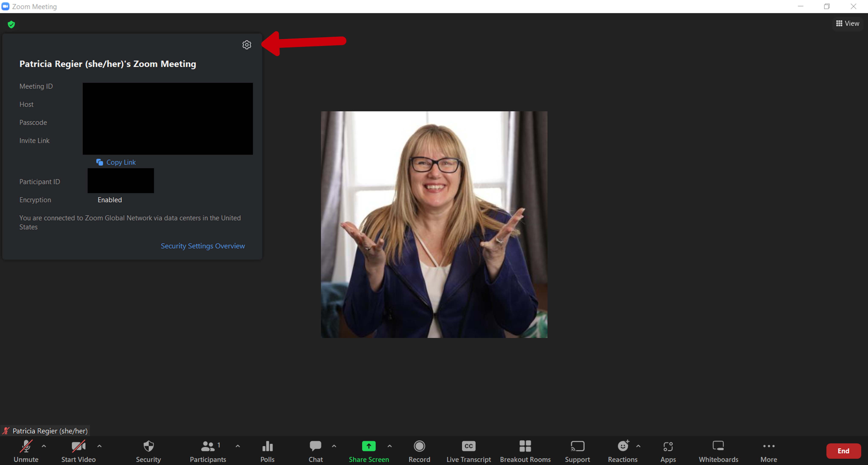Open Live Transcript CC options
Screen dimensions: 868x465
tap(468, 451)
